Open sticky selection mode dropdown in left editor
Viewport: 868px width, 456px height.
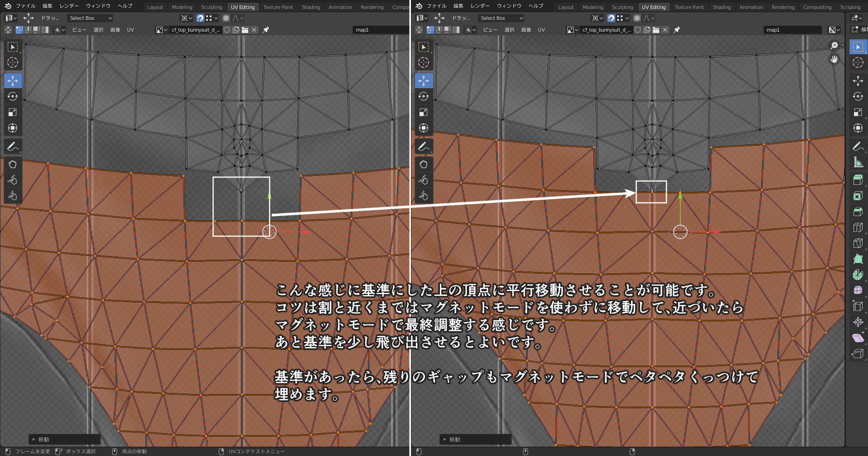[60, 30]
